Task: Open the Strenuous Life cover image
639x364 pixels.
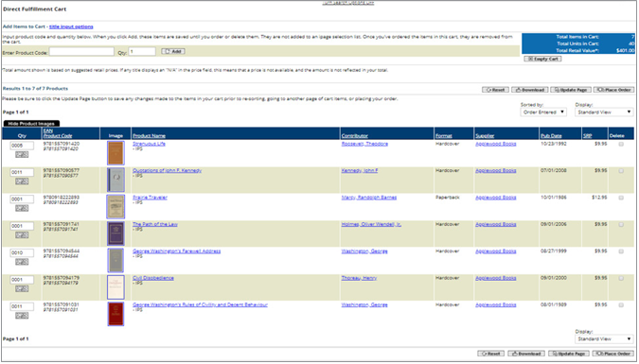Action: tap(115, 153)
